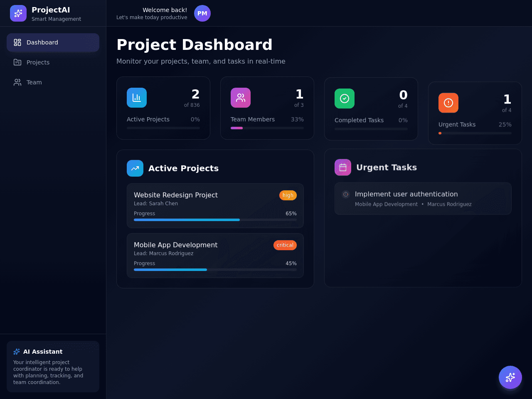Click the Dashboard grid icon in sidebar
The width and height of the screenshot is (532, 399).
pos(17,42)
